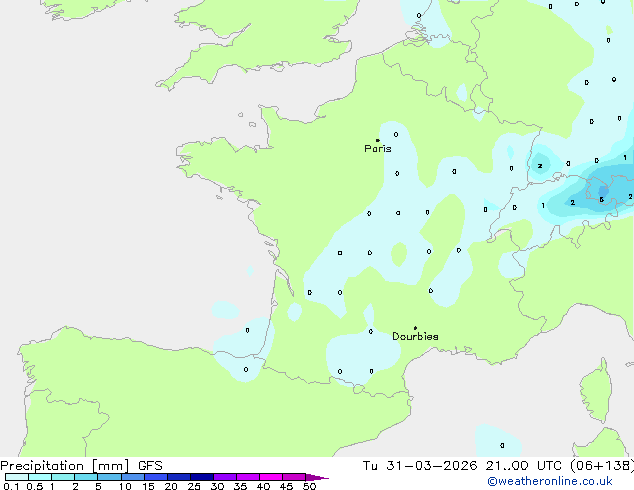
Task: Pick the purple 30–35 mm legend swatch
Action: click(224, 478)
